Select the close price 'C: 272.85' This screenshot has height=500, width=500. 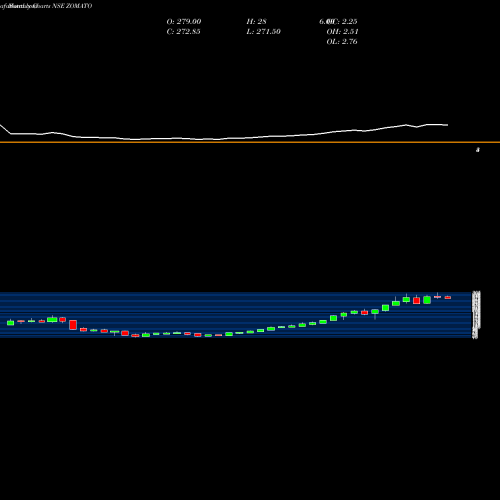coord(183,31)
